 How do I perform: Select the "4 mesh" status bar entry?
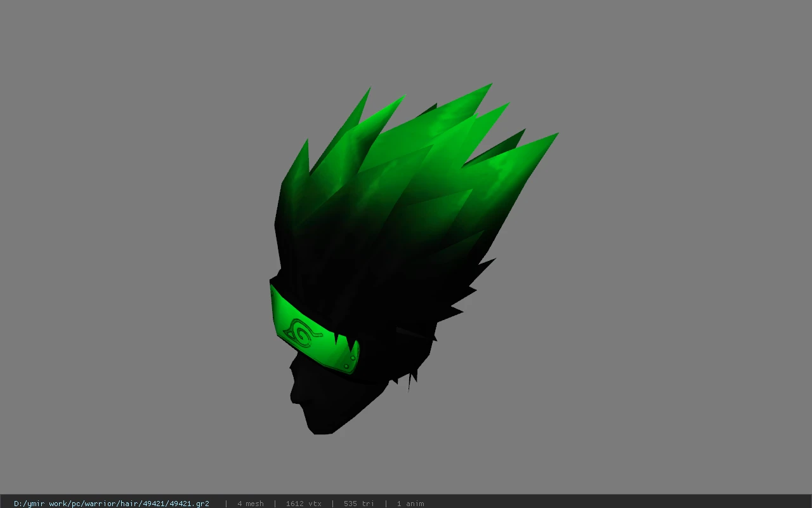[x=251, y=504]
